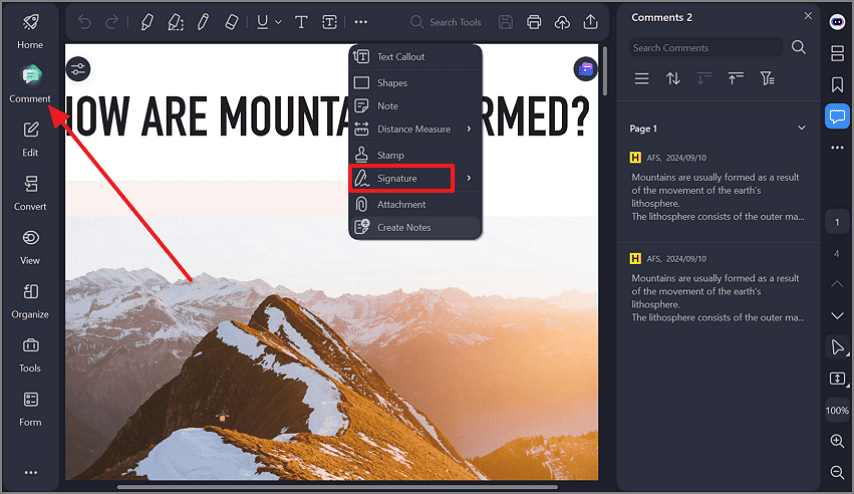Click the Search Tools field
The image size is (854, 494).
click(x=447, y=22)
